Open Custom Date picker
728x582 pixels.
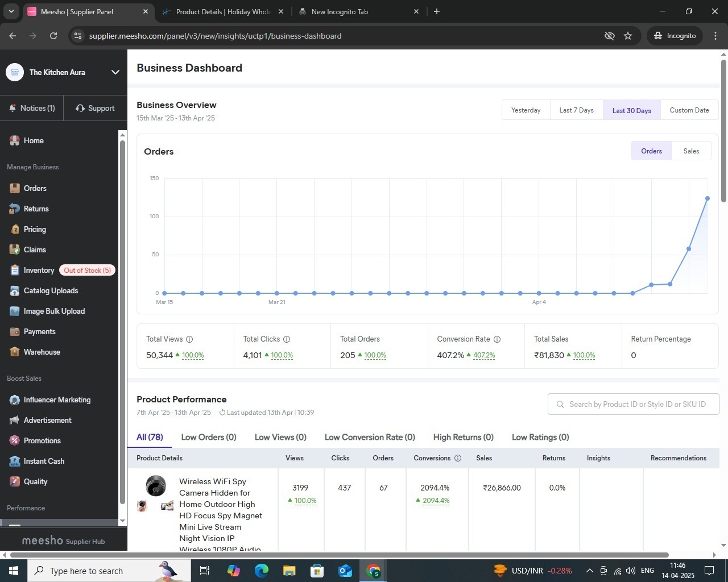[x=689, y=110]
